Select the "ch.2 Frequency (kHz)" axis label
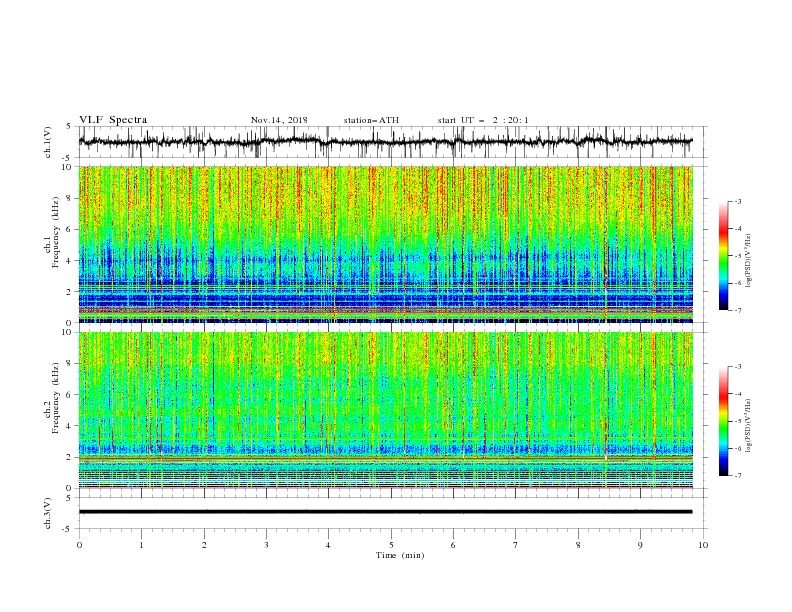This screenshot has height=612, width=792. (53, 398)
